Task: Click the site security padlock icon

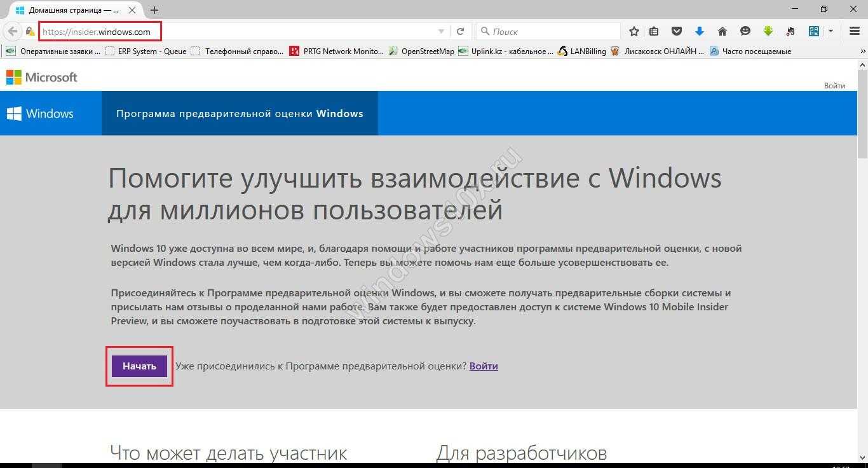Action: click(30, 31)
